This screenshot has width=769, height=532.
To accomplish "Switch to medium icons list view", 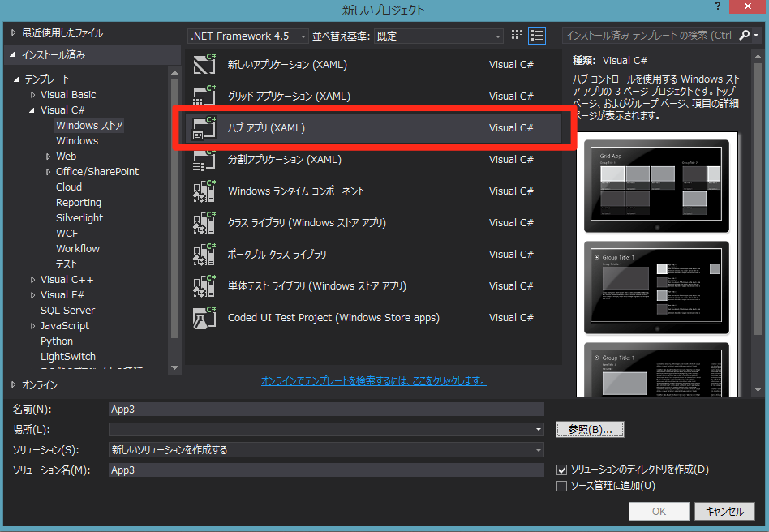I will pyautogui.click(x=537, y=36).
